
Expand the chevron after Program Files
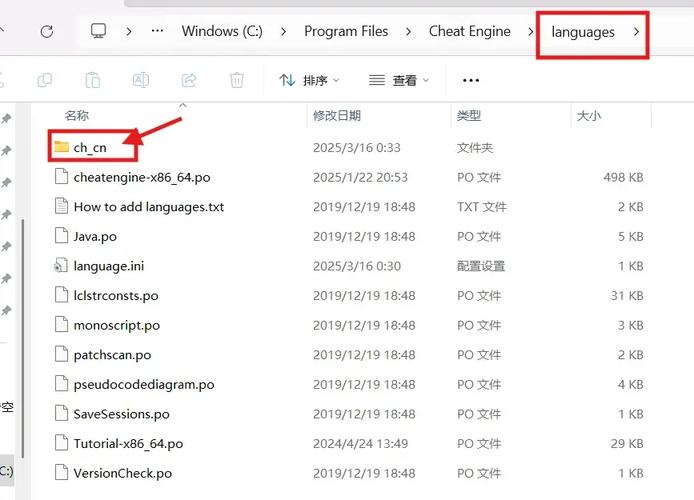408,31
